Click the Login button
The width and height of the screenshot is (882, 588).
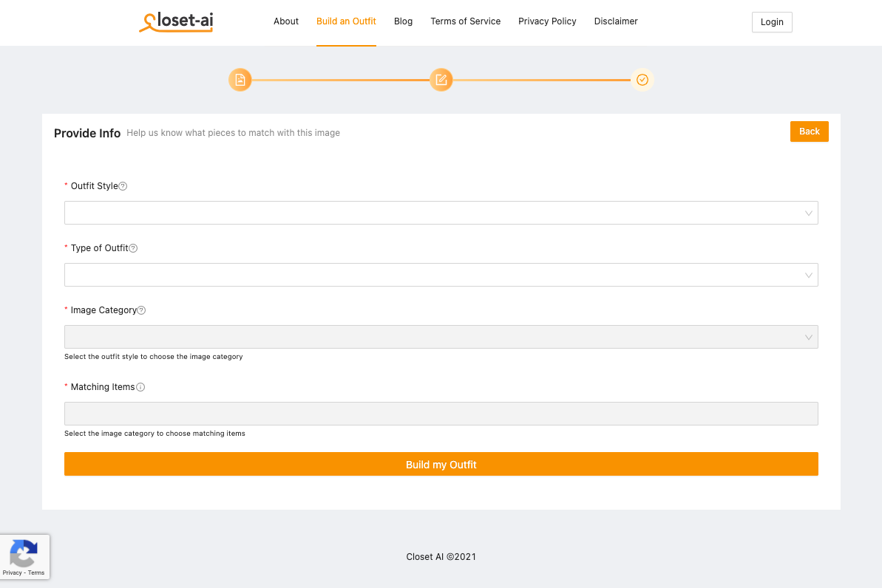(772, 22)
